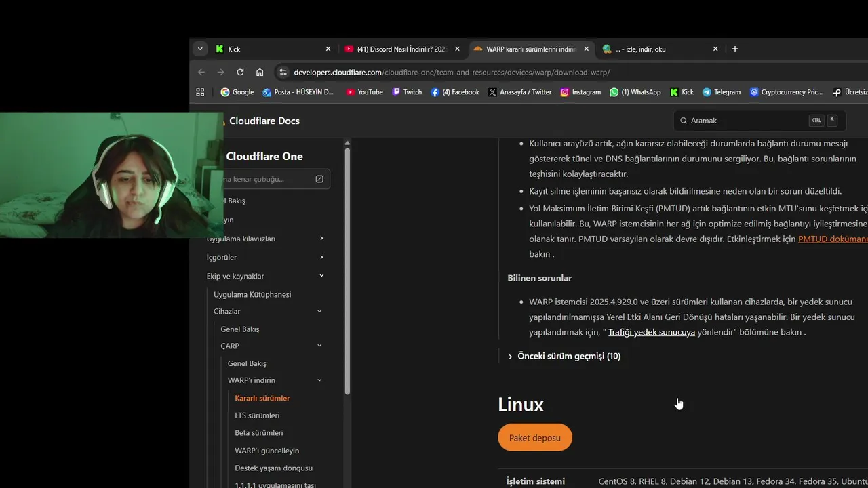868x488 pixels.
Task: Open the Instagram bookmark
Action: tap(580, 92)
